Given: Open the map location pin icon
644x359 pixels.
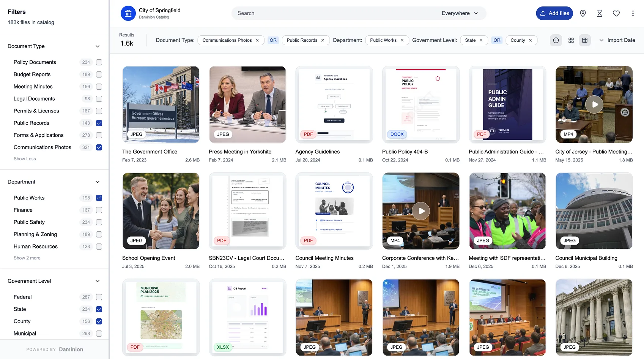Looking at the screenshot, I should point(583,13).
